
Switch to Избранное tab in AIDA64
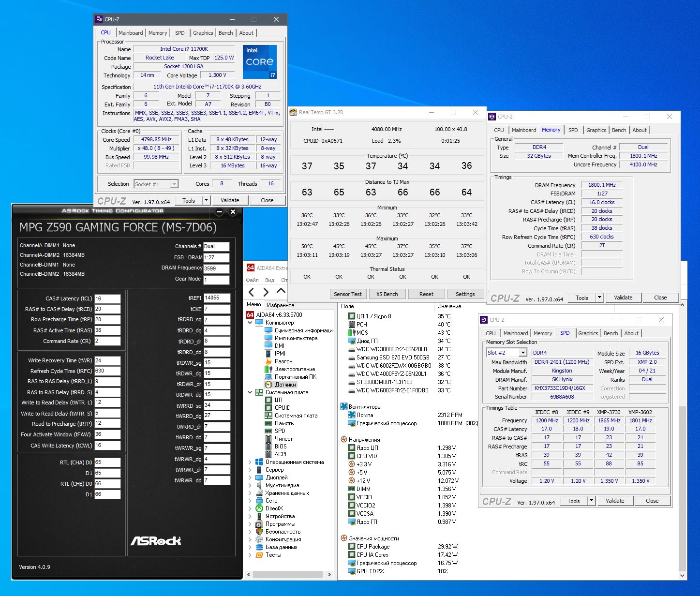pos(281,305)
